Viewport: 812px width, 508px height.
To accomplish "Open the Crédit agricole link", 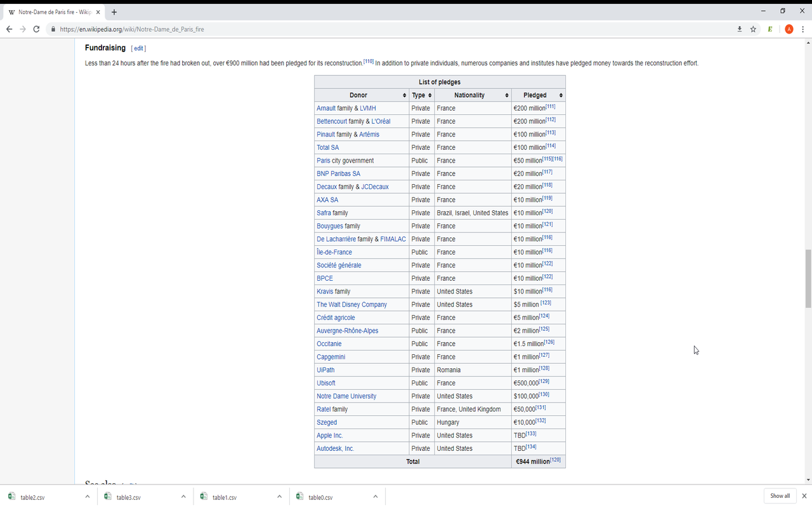I will [336, 317].
